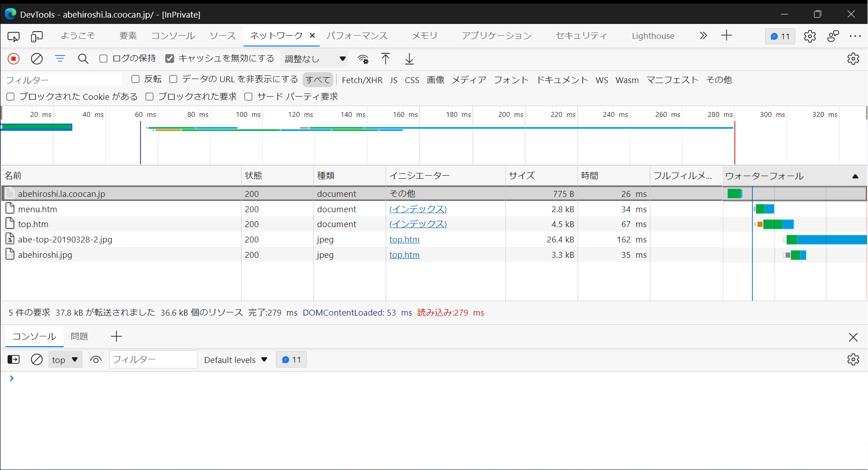Click the 11 messages badge in console toolbar
This screenshot has height=470, width=868.
pyautogui.click(x=291, y=360)
